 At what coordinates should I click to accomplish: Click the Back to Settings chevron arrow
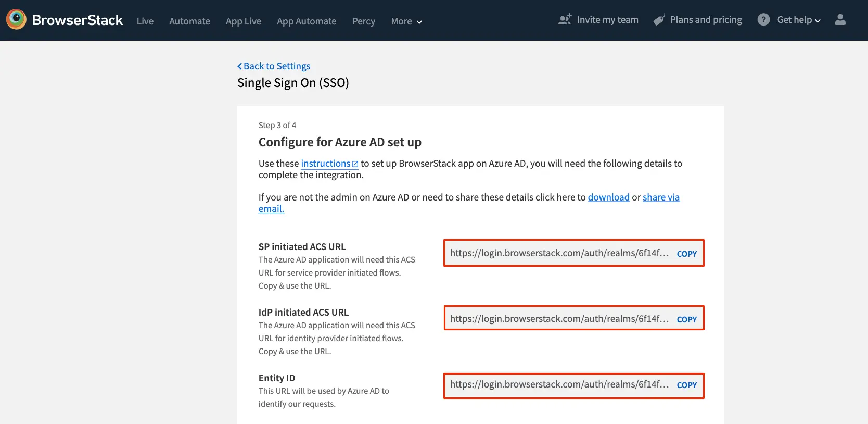click(x=240, y=66)
